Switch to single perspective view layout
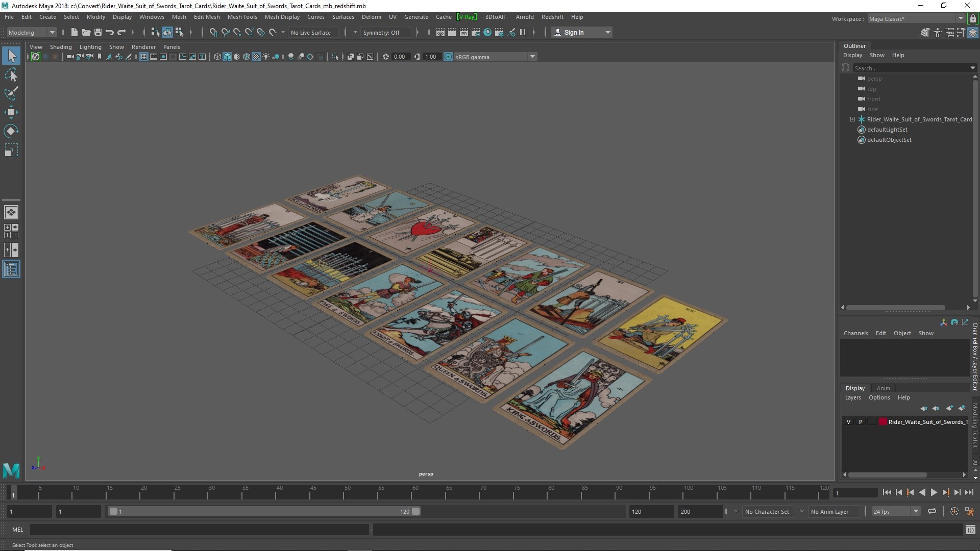 click(x=11, y=212)
